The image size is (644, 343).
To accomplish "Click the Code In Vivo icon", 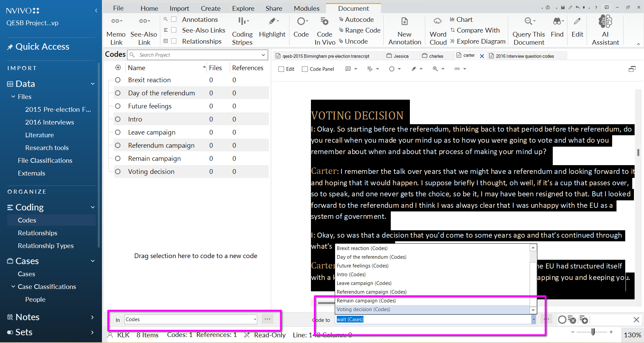I will (324, 21).
